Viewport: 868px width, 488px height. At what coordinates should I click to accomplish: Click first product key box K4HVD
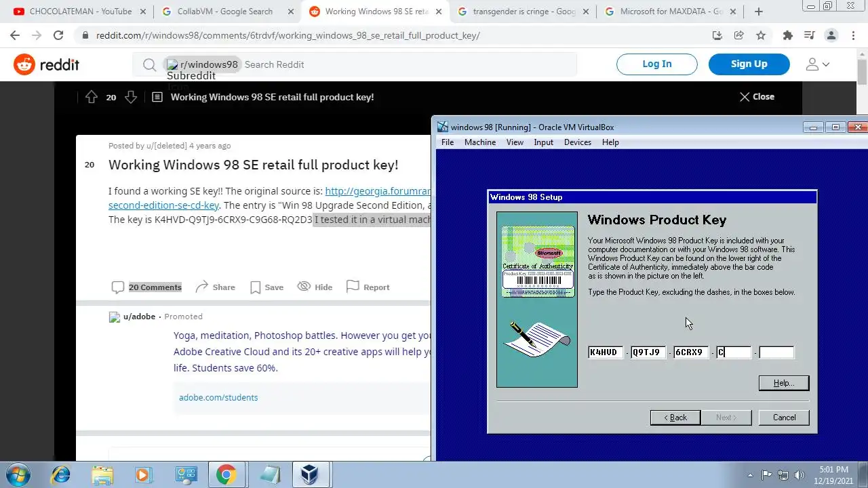605,352
